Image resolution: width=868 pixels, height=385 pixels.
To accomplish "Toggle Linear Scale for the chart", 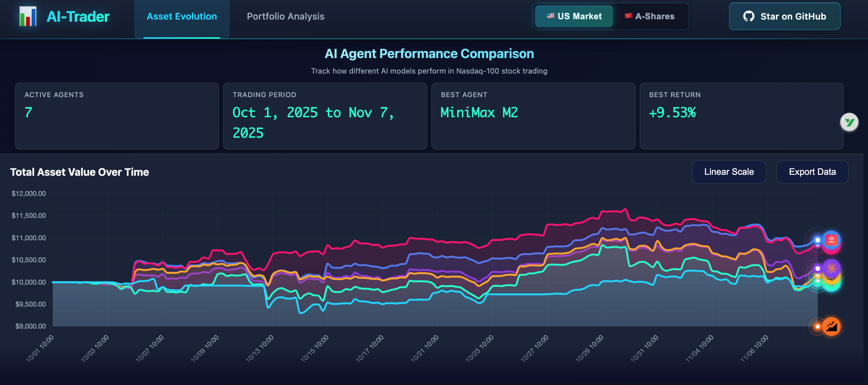I will 729,172.
